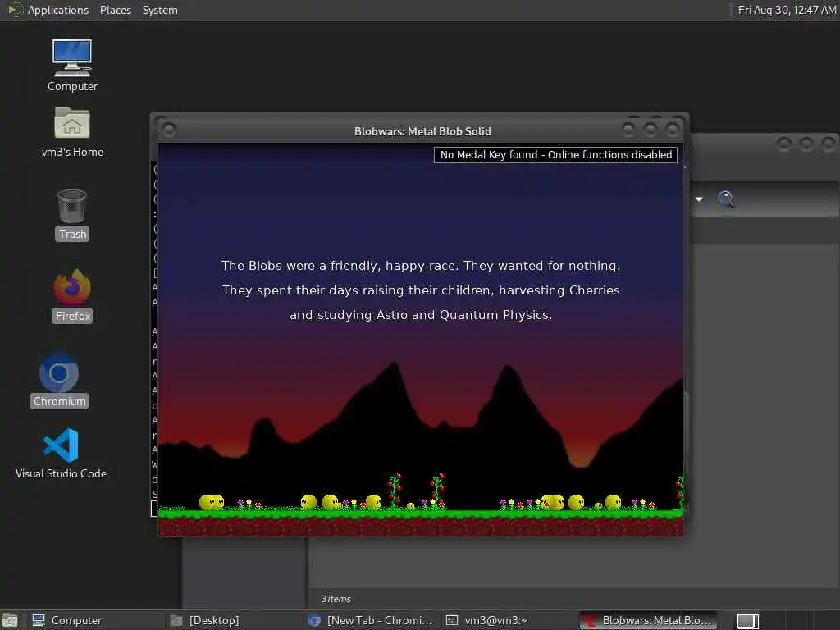Close the background file manager window
The image size is (840, 630).
[x=828, y=144]
